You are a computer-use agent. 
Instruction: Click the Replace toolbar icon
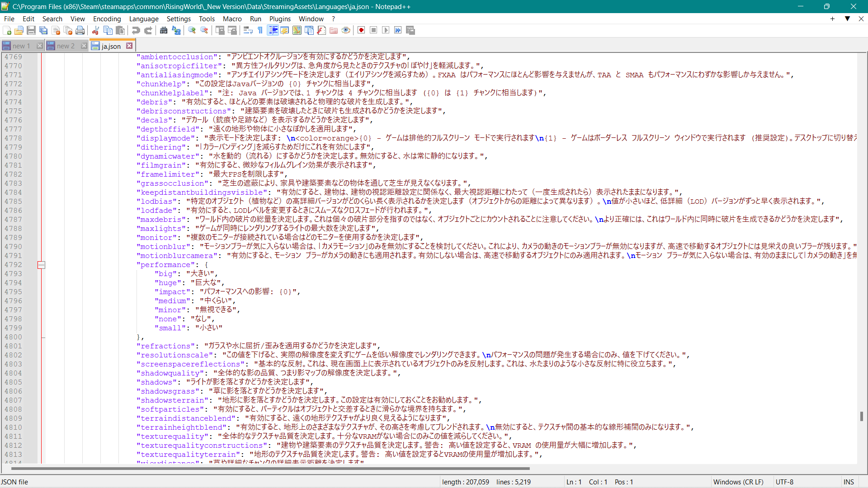click(176, 30)
